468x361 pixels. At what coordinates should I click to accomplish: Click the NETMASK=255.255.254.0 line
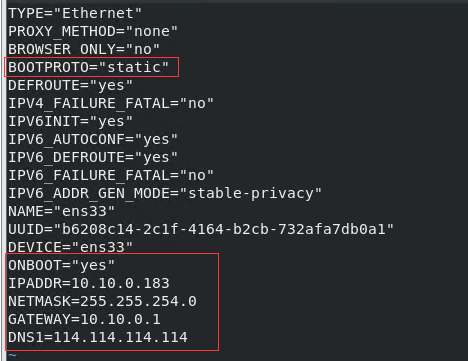[x=102, y=301]
